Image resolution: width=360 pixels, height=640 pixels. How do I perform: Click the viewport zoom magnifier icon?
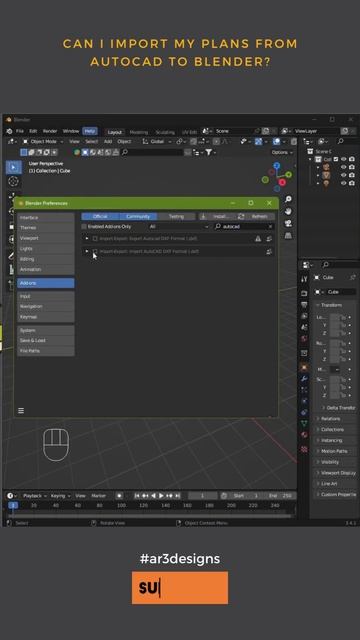coord(288,199)
